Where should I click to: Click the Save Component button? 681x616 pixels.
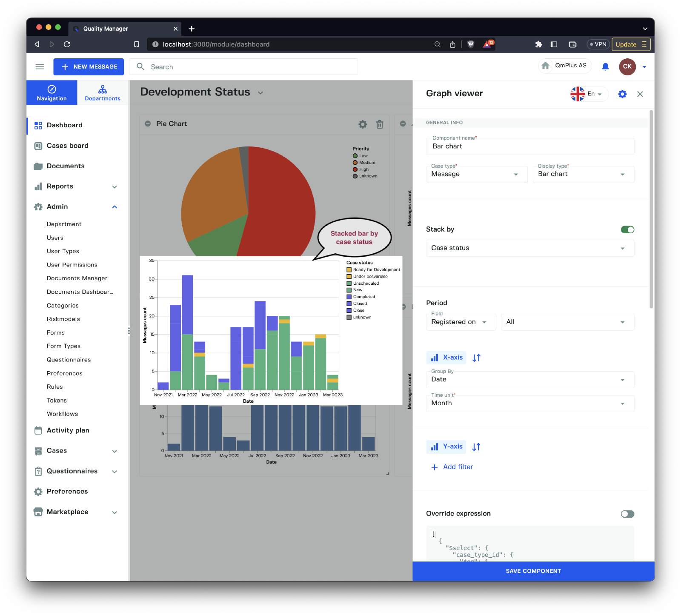[533, 571]
